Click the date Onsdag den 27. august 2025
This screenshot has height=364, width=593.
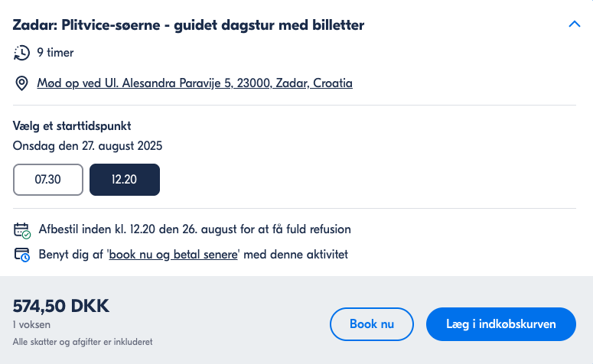[x=87, y=146]
